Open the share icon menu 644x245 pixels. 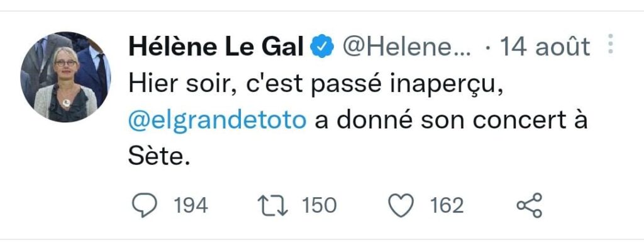(x=530, y=205)
